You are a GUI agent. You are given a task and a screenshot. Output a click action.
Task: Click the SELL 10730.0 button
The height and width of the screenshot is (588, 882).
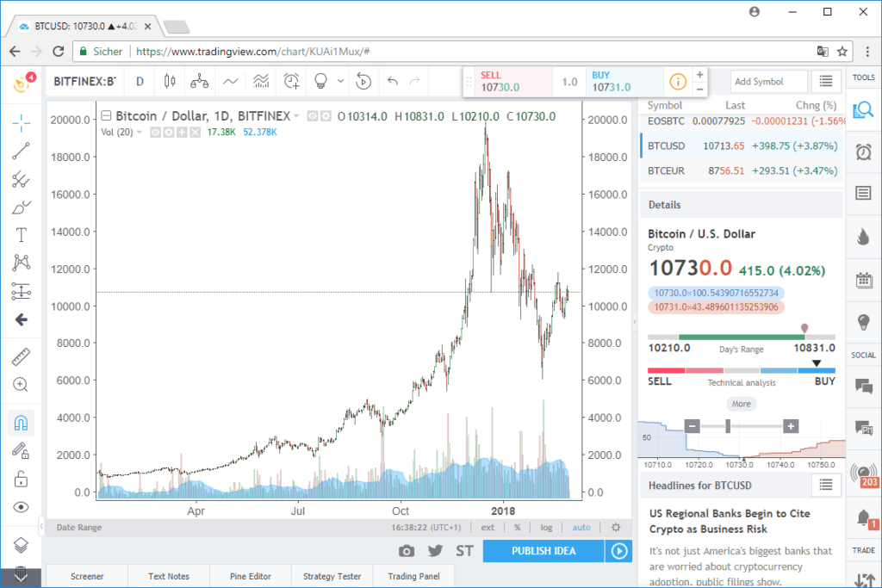(514, 82)
